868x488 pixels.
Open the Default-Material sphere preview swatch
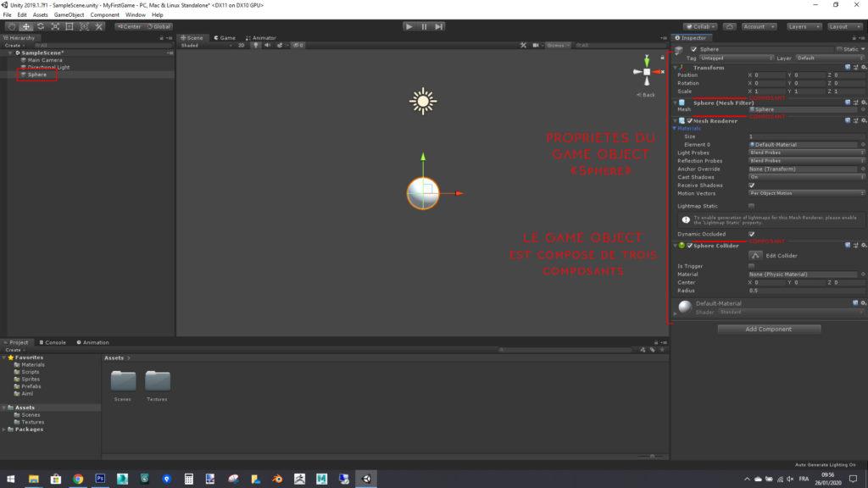click(683, 308)
